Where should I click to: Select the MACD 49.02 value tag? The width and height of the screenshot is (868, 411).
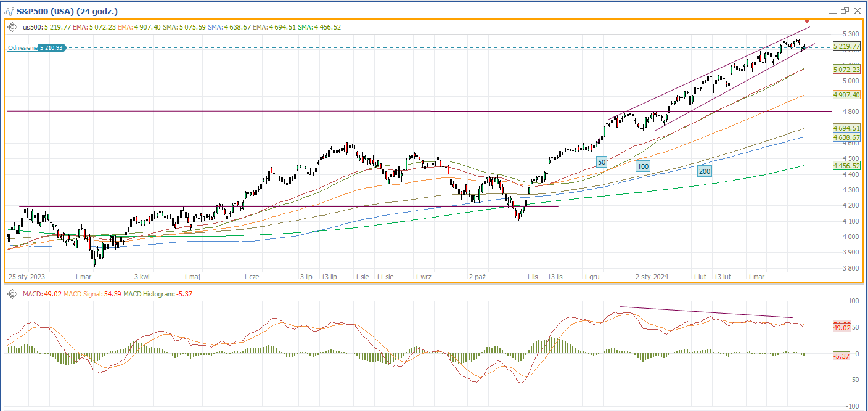click(x=843, y=328)
